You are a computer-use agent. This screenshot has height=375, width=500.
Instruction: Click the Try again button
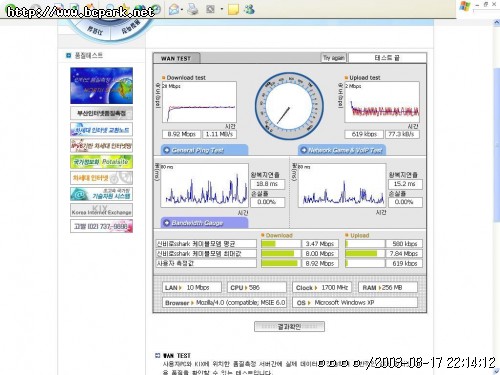[x=333, y=58]
